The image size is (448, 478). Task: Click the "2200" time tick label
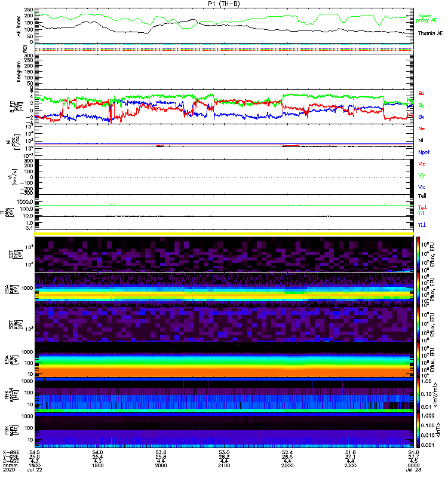point(287,465)
